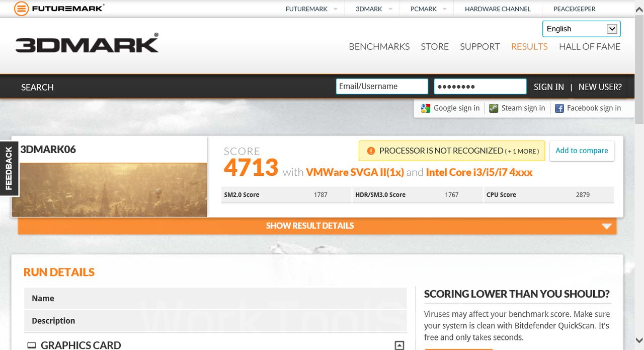Image resolution: width=644 pixels, height=350 pixels.
Task: Click the Graphics Card monitor icon
Action: click(x=32, y=345)
